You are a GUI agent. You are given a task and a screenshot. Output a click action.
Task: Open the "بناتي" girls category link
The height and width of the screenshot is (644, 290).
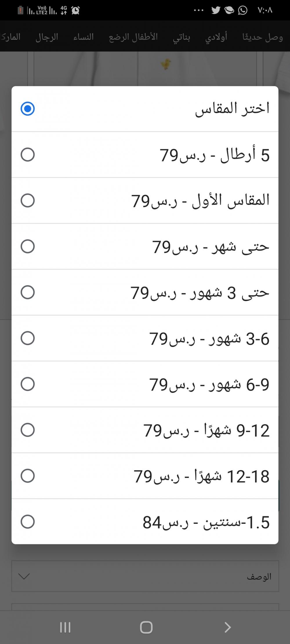[x=182, y=37]
